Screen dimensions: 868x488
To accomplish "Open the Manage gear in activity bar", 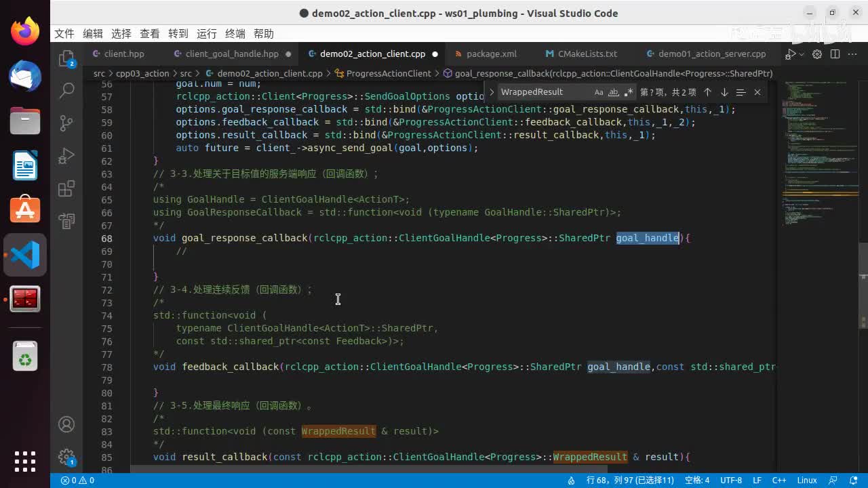I will pyautogui.click(x=66, y=457).
